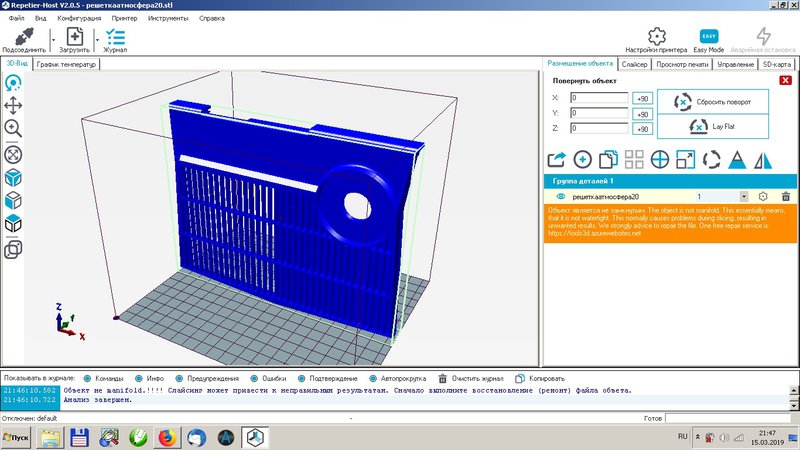Choose the front cube view
800x450 pixels.
click(13, 201)
